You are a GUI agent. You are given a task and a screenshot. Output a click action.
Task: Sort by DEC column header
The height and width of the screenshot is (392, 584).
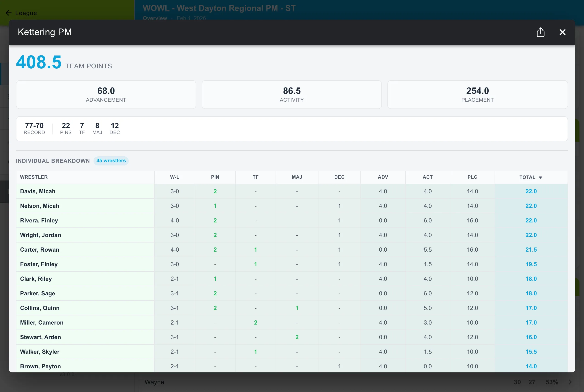click(x=339, y=177)
